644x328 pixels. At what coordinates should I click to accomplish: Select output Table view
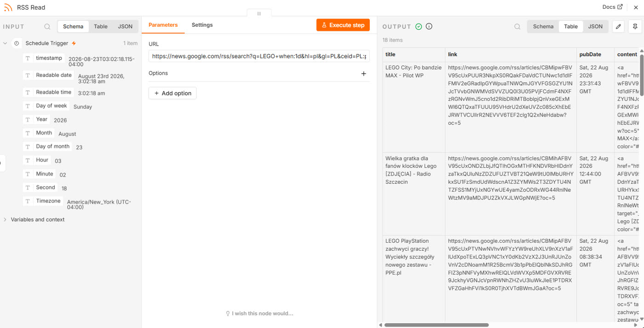coord(571,27)
